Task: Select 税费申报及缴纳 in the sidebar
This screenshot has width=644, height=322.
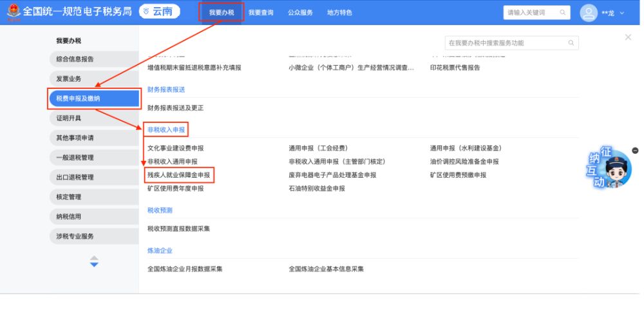Action: pyautogui.click(x=94, y=99)
